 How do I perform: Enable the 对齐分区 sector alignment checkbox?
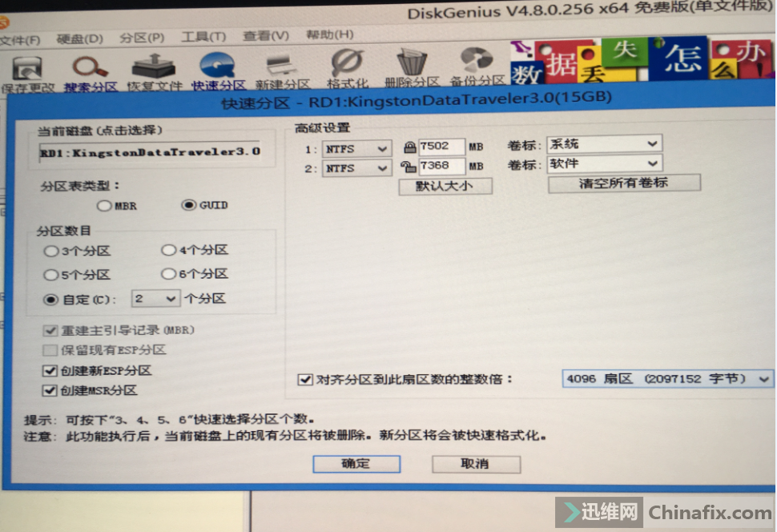click(x=305, y=379)
